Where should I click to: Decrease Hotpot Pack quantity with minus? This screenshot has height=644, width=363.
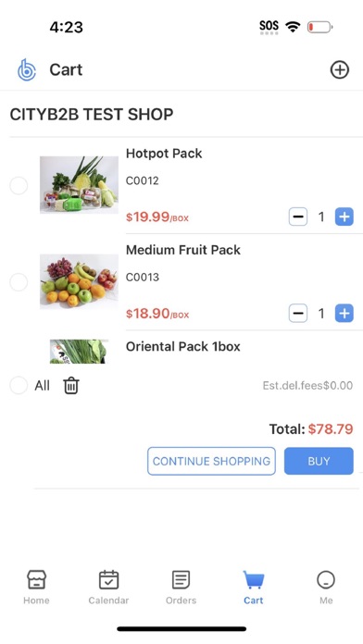tap(298, 217)
